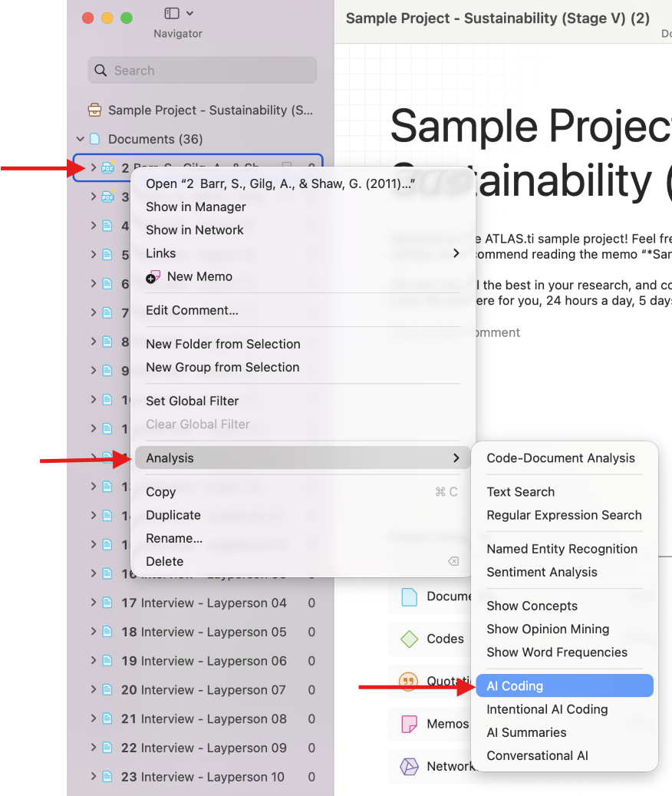Screen dimensions: 672x796
Task: Collapse the Documents (36) tree node
Action: [x=80, y=139]
